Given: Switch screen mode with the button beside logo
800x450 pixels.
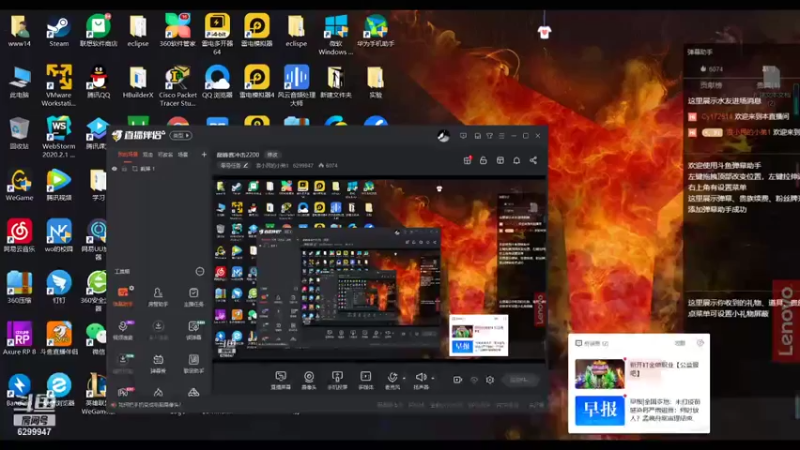Looking at the screenshot, I should coord(181,136).
